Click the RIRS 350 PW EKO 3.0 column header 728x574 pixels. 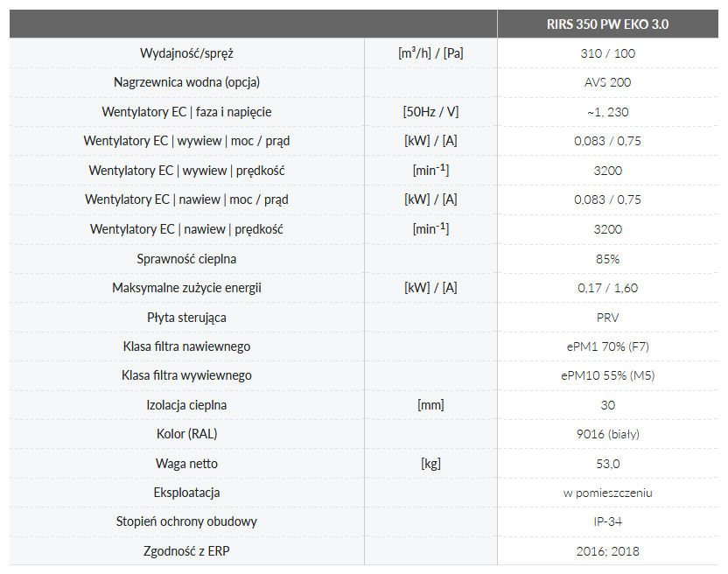(x=607, y=24)
